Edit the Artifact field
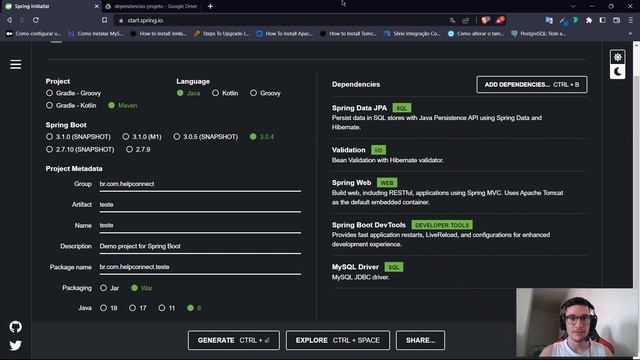This screenshot has height=360, width=640. point(200,205)
